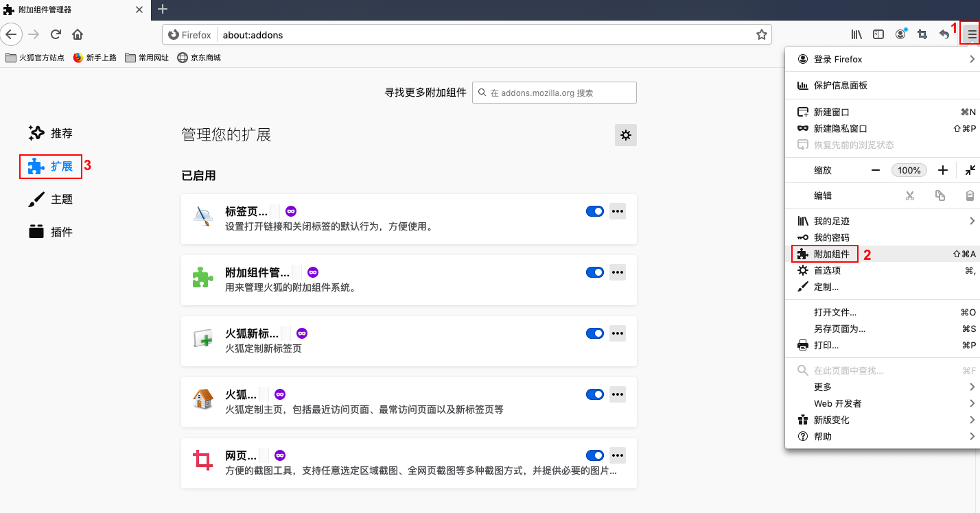This screenshot has width=980, height=513.
Task: Enter full screen from zoom row icon
Action: pos(970,170)
